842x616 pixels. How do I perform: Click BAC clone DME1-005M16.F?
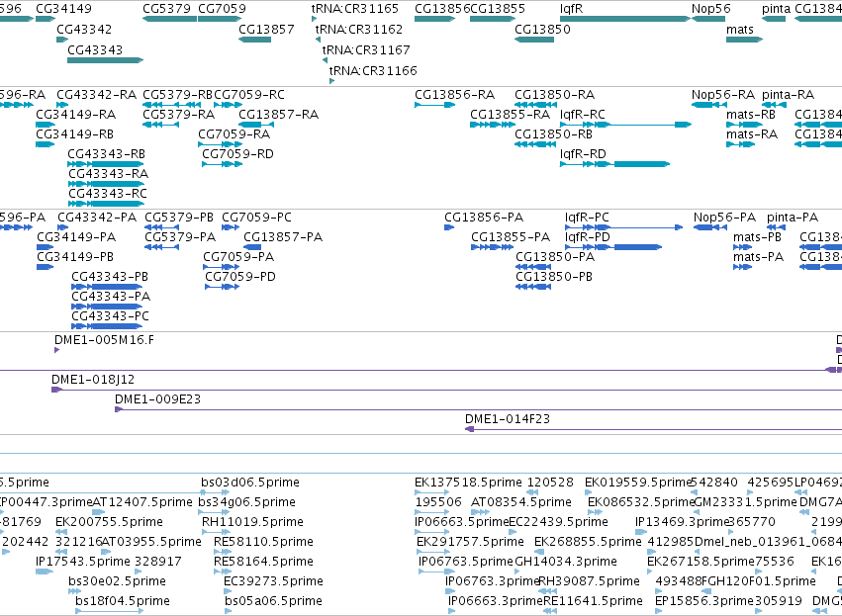click(57, 350)
